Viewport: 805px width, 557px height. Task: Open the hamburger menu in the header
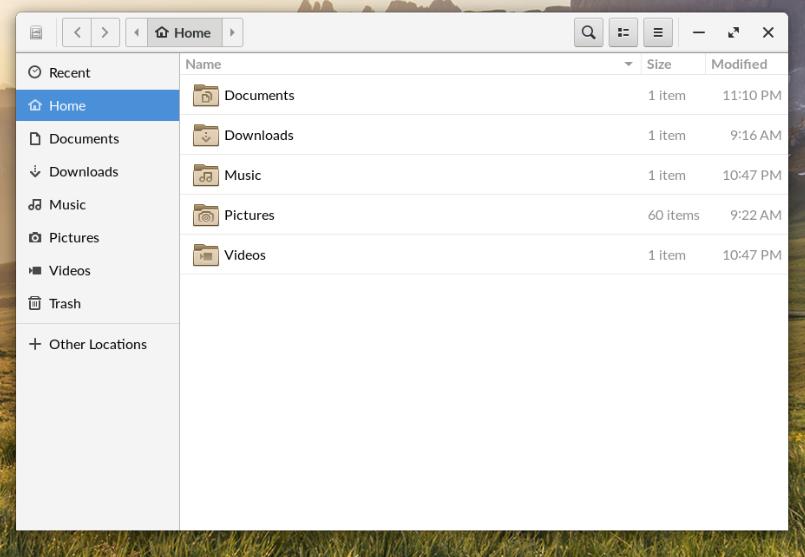[657, 32]
